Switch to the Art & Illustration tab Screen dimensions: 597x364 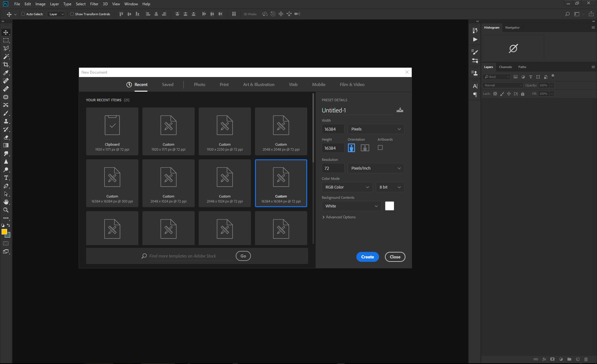click(x=259, y=84)
